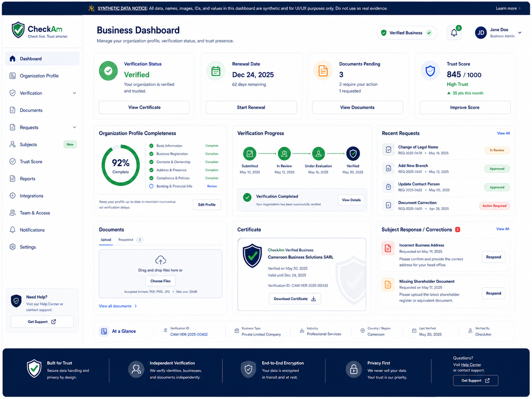This screenshot has width=532, height=399.
Task: Click the Missing Shareholder Document orange icon
Action: (388, 284)
